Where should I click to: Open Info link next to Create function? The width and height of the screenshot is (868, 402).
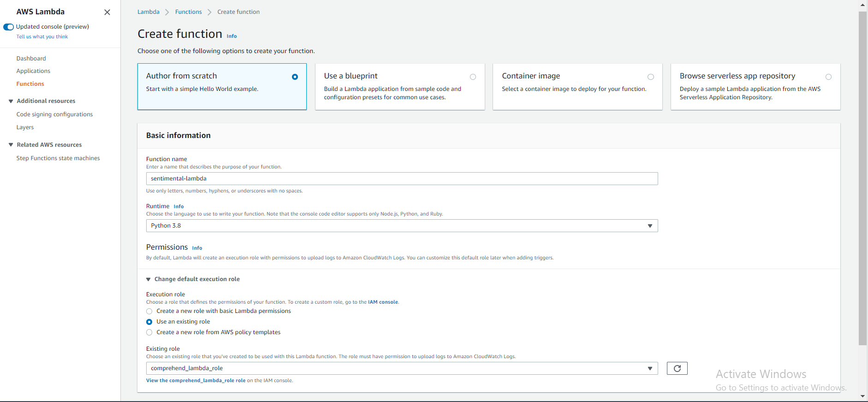point(232,36)
